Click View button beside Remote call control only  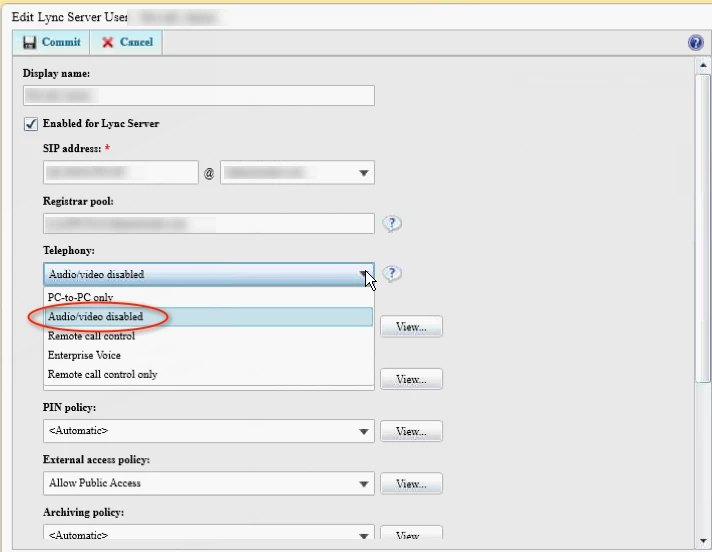coord(411,379)
